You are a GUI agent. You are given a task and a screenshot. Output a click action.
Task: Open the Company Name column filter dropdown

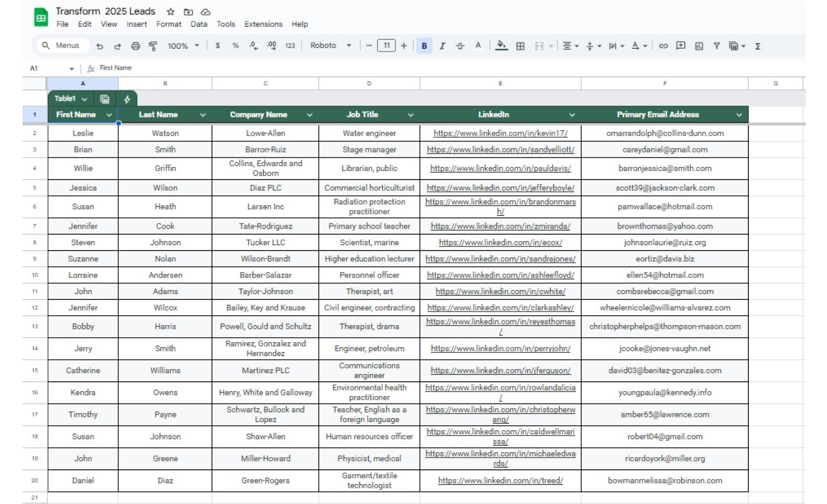tap(309, 115)
